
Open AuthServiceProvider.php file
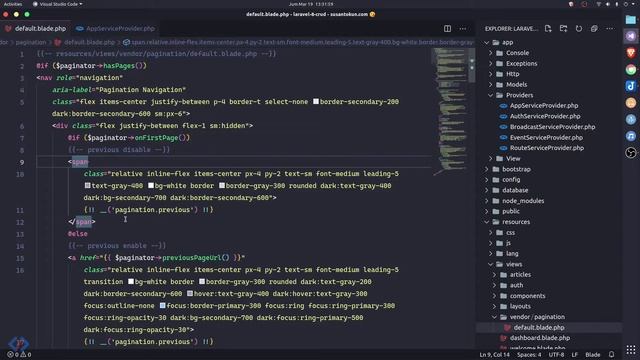(x=545, y=116)
